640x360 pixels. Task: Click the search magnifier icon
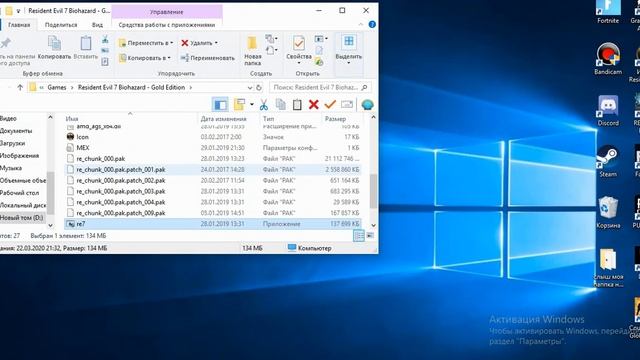pos(364,87)
